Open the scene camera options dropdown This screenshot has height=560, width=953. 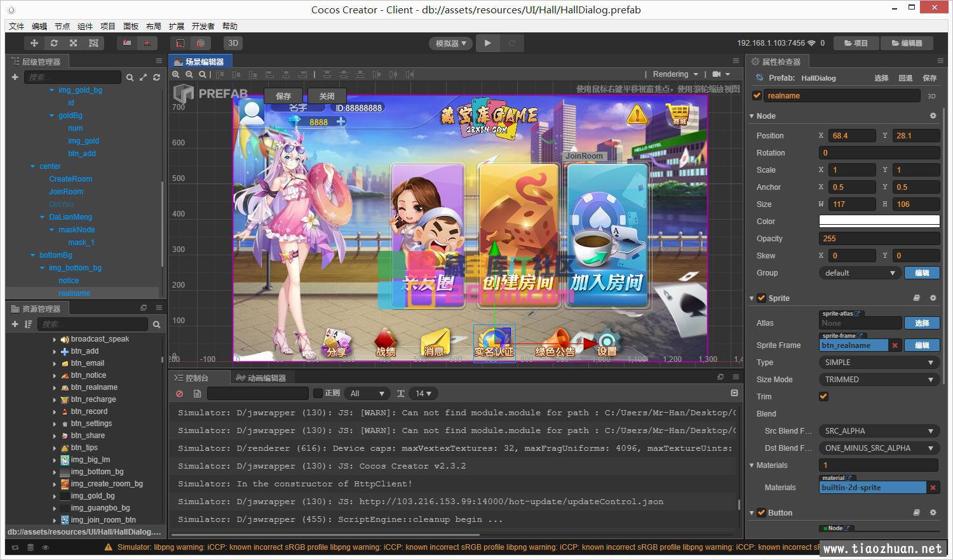point(721,74)
